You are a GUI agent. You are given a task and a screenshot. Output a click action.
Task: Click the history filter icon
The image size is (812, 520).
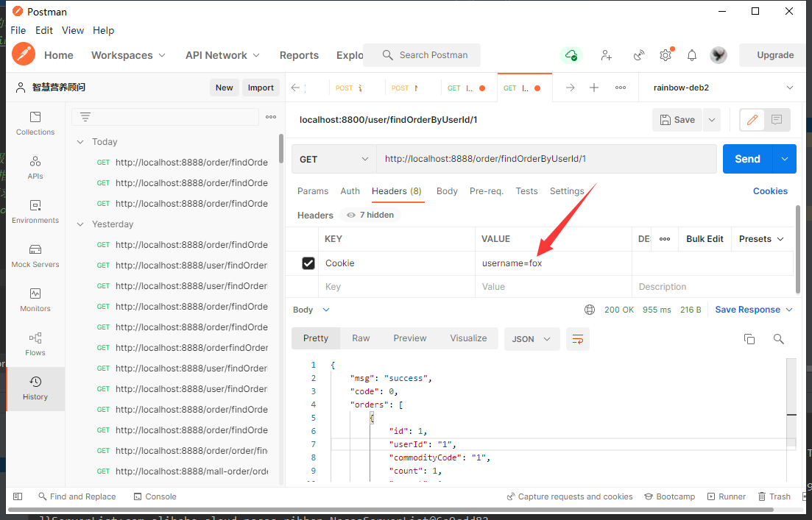(85, 117)
